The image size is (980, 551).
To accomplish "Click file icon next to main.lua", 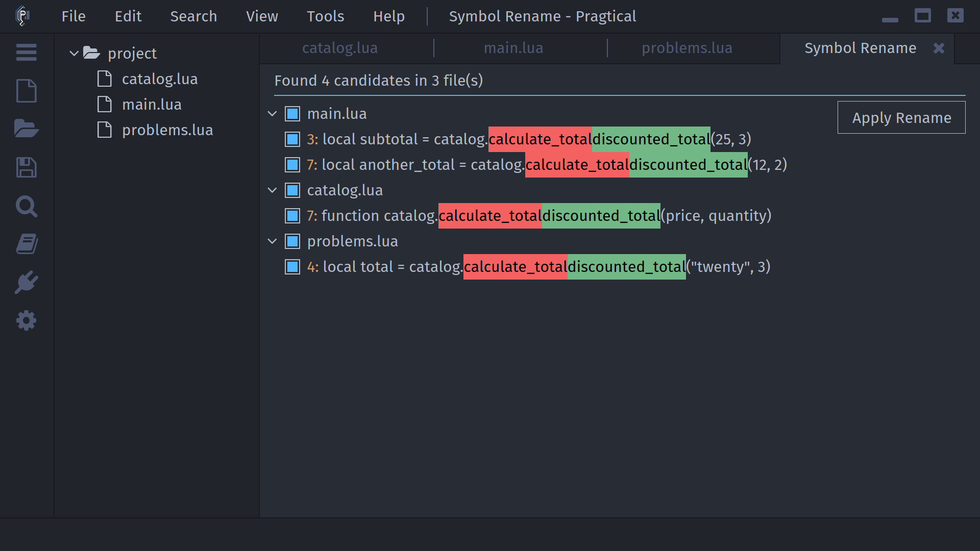I will coord(105,104).
